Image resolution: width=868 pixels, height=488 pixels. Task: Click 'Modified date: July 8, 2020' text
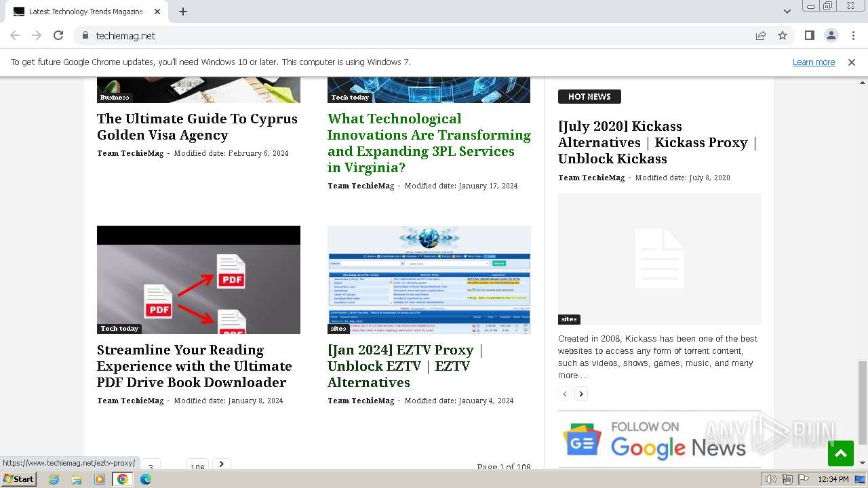682,178
